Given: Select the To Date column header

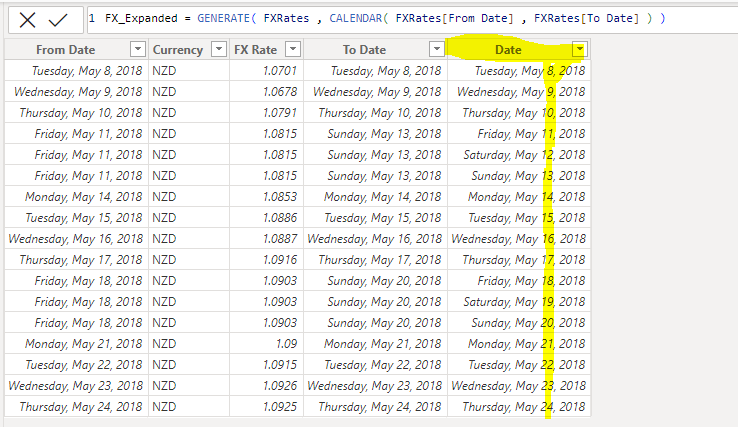Looking at the screenshot, I should tap(376, 49).
